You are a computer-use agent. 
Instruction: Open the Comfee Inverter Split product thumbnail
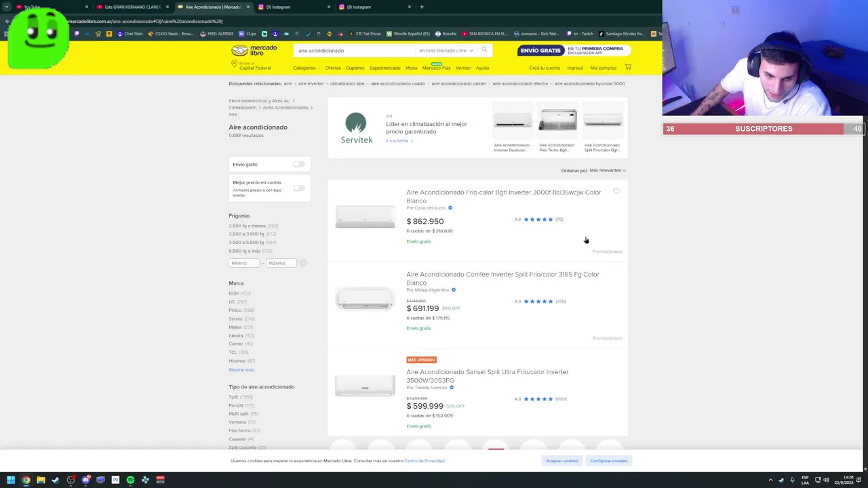click(x=365, y=299)
